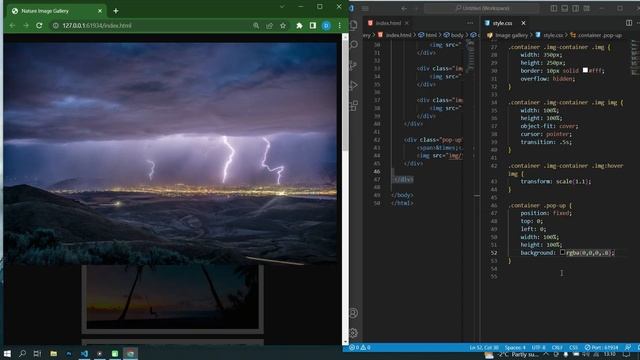
Task: Open Run and Debug view
Action: point(354,85)
